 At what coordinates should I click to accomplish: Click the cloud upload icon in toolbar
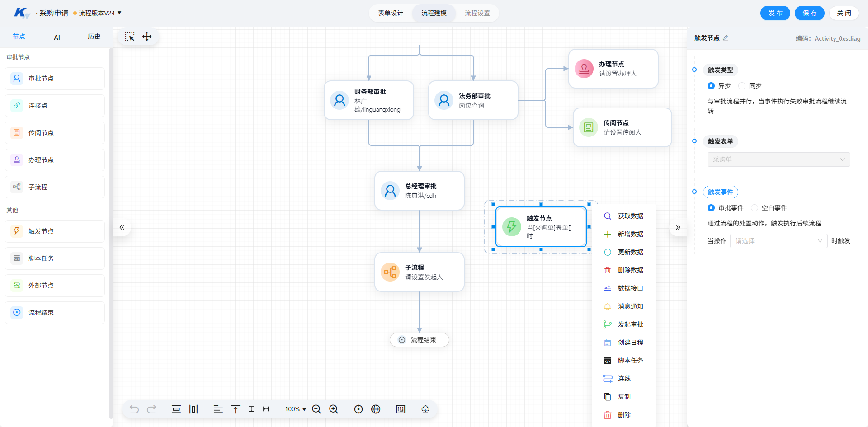coord(425,409)
